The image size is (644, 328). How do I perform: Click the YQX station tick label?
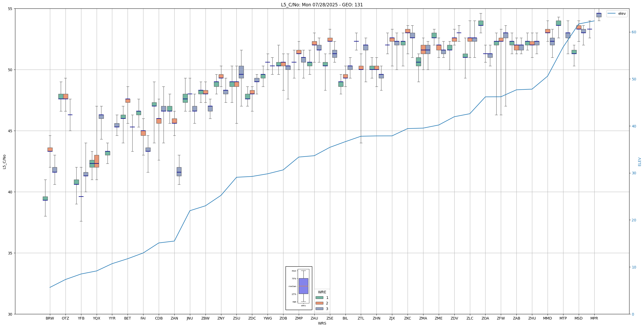96,318
